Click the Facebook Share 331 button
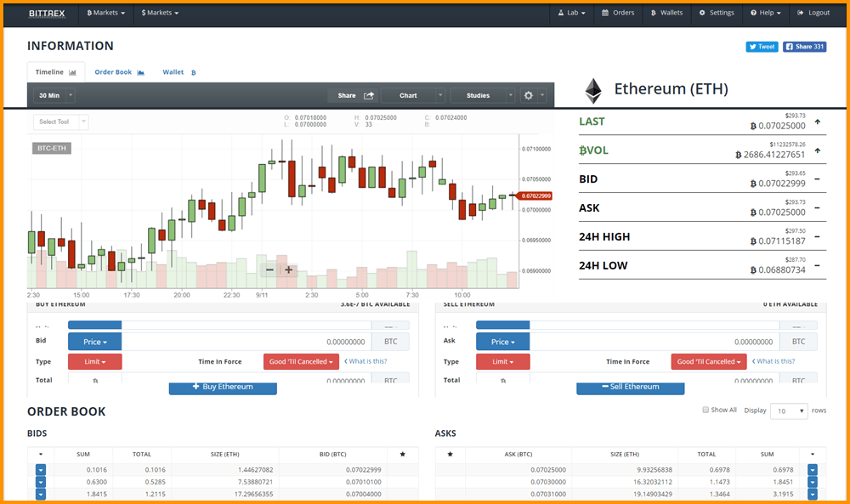Viewport: 850px width, 504px height. (804, 47)
